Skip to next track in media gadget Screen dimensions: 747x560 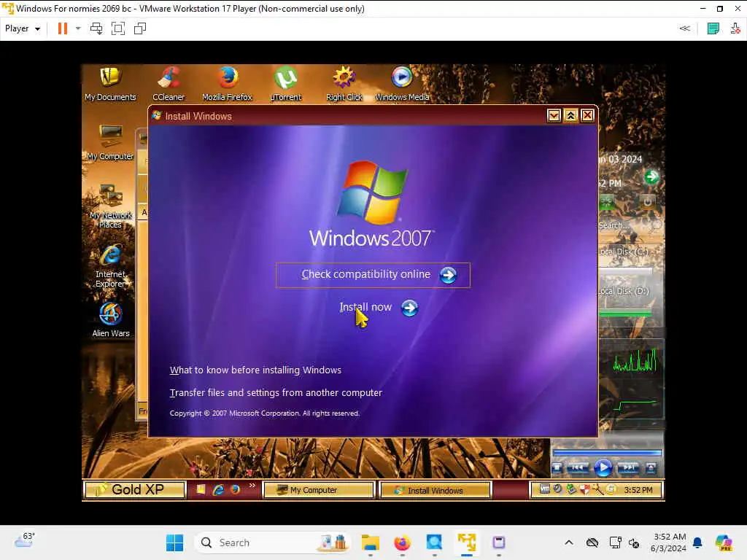click(628, 467)
